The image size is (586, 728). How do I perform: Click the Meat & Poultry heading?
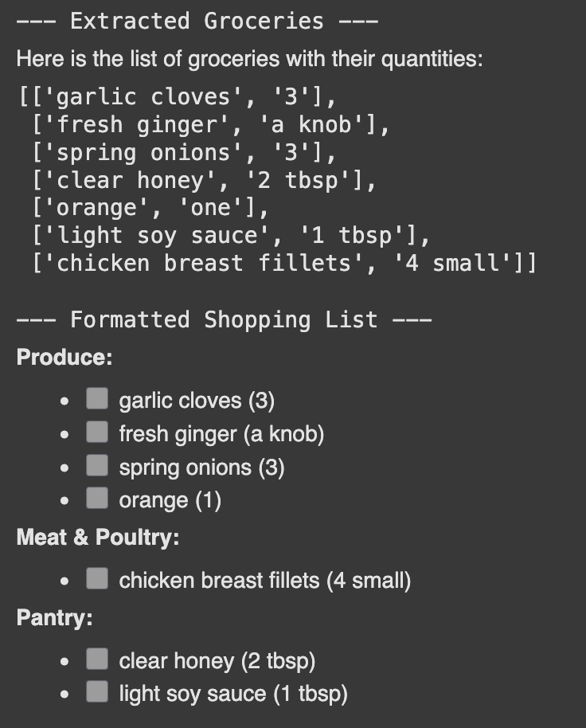click(x=98, y=538)
